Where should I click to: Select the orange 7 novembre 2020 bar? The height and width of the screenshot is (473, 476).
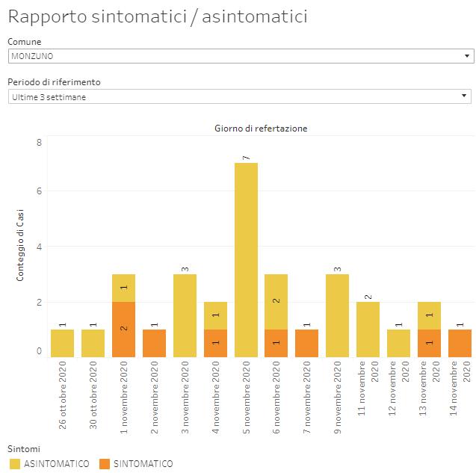click(x=307, y=343)
